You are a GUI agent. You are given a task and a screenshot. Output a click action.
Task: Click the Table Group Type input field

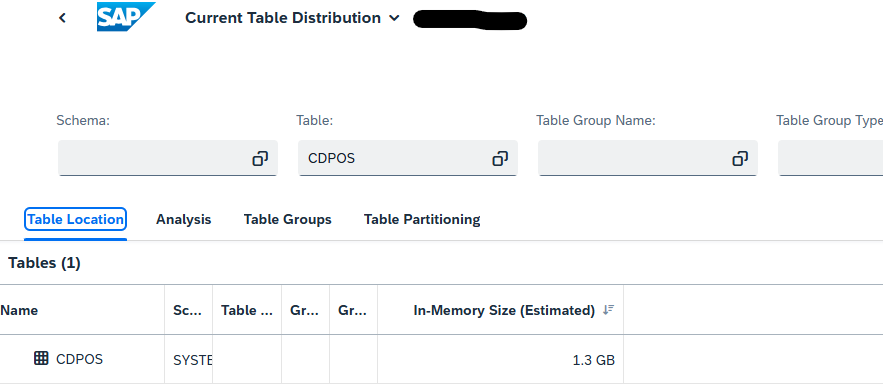(x=831, y=158)
